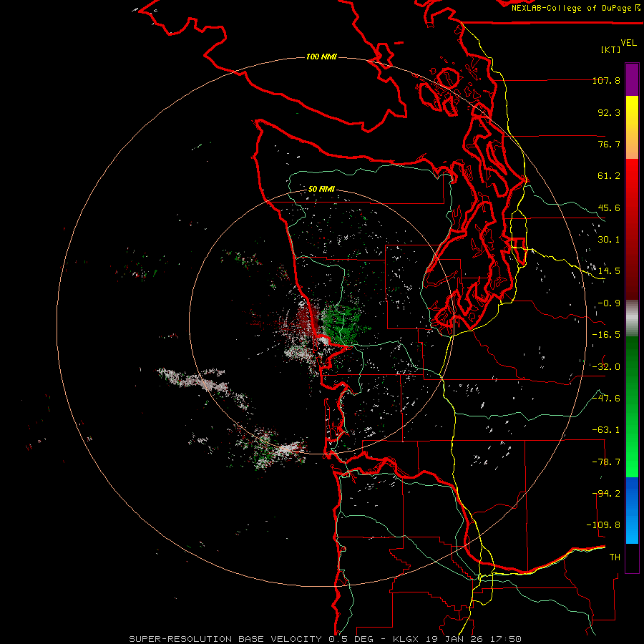Click the 30.1 legend value
The width and height of the screenshot is (644, 644).
[609, 240]
